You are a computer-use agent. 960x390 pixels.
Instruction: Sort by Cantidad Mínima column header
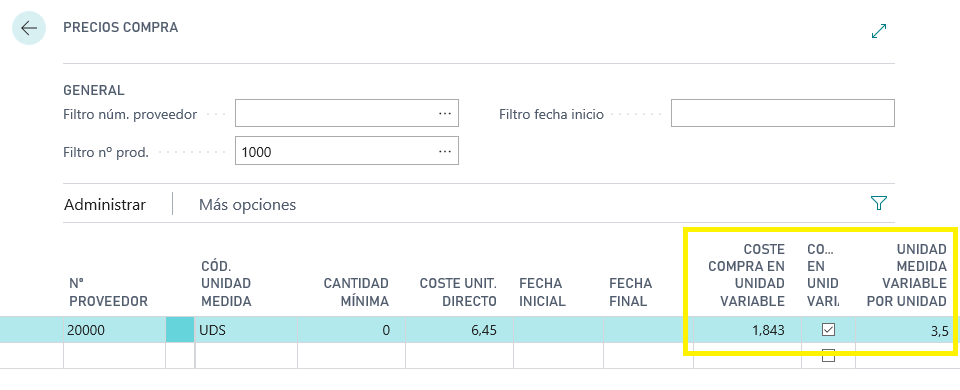tap(356, 292)
